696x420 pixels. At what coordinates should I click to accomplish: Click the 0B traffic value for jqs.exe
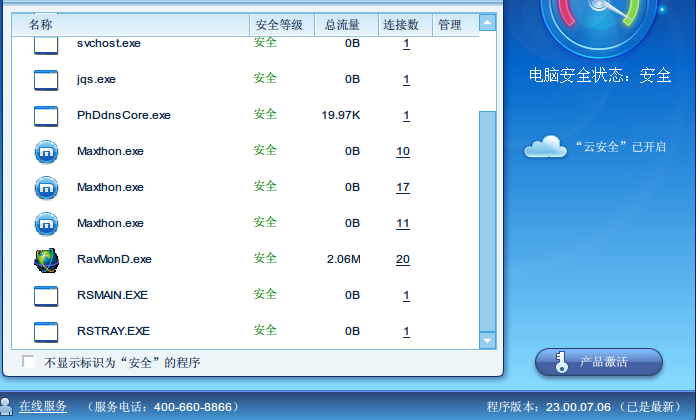(352, 79)
